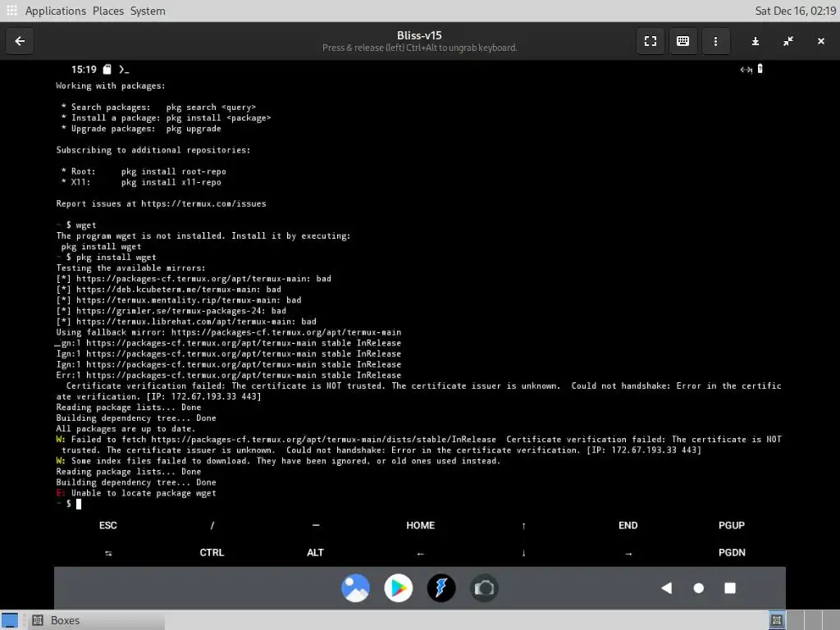Tap the slash extra key
This screenshot has width=840, height=630.
[x=212, y=526]
